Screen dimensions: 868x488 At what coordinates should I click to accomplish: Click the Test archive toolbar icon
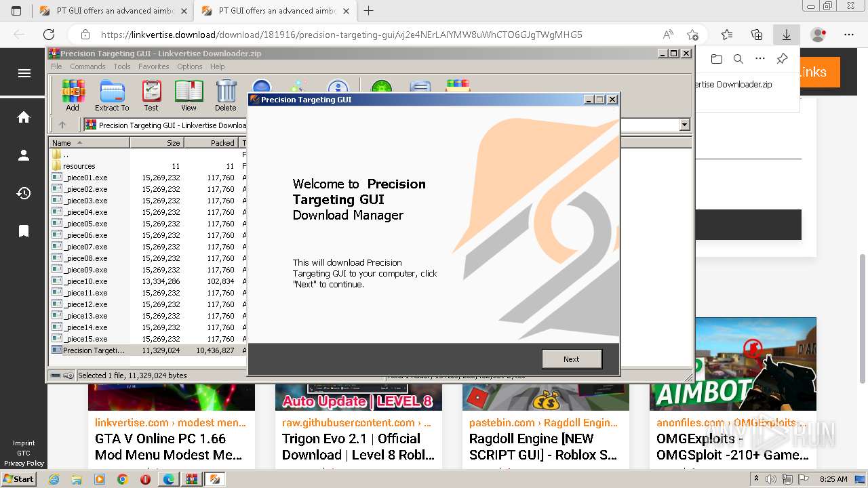point(151,96)
